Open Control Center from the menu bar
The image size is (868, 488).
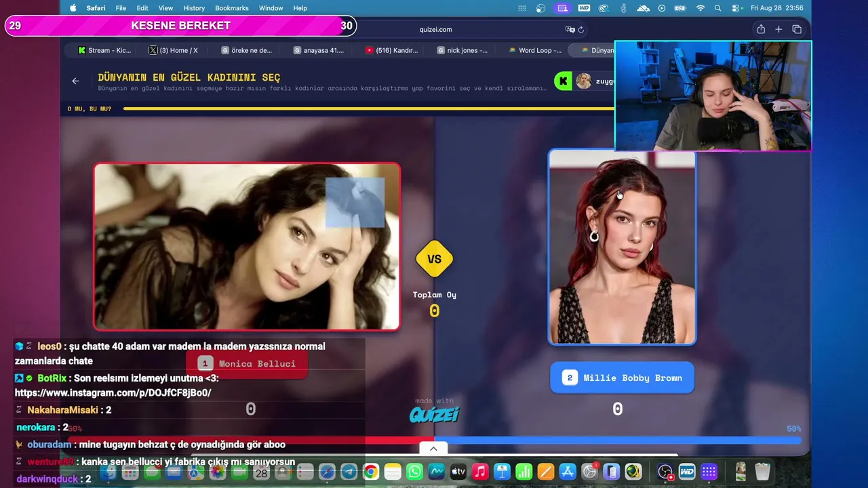coord(736,8)
